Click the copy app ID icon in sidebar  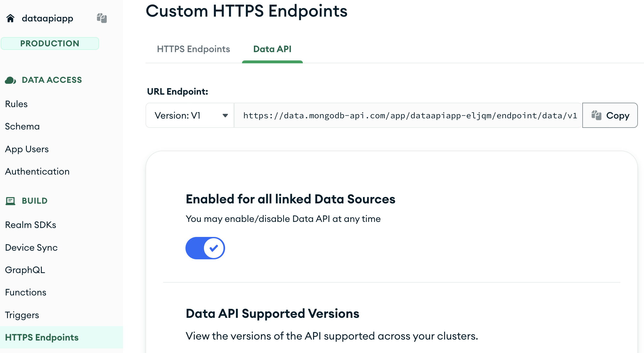tap(102, 18)
